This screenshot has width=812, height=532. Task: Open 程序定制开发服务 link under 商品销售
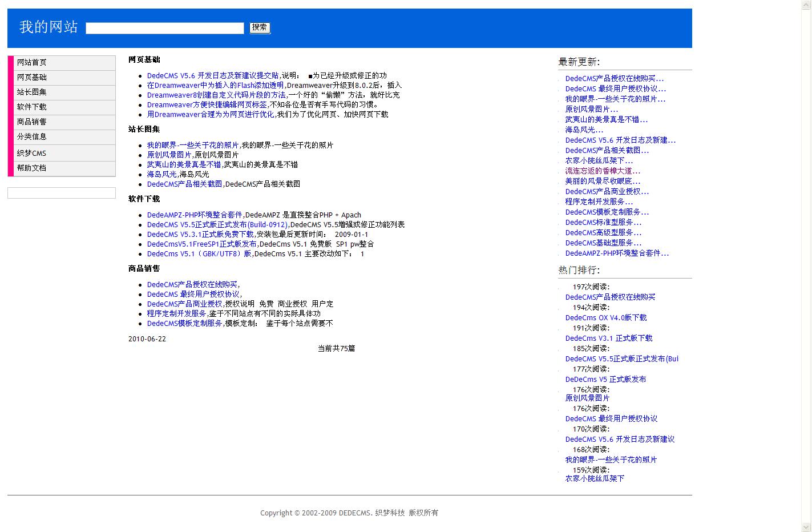coord(177,313)
